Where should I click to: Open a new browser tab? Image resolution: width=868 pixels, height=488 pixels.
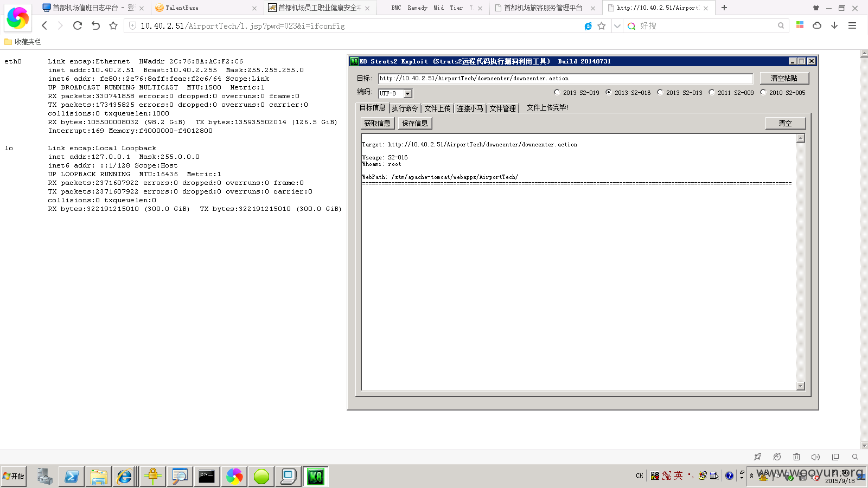(724, 8)
